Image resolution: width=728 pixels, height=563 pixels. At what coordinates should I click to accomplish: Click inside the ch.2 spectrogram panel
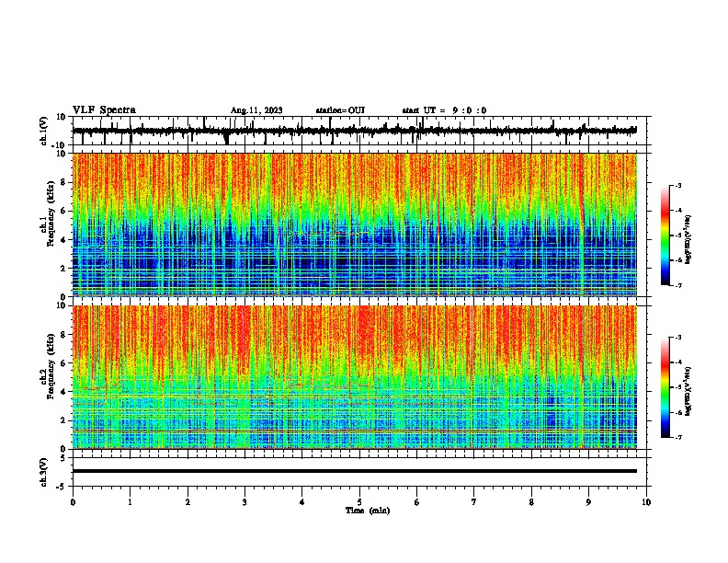tap(355, 377)
